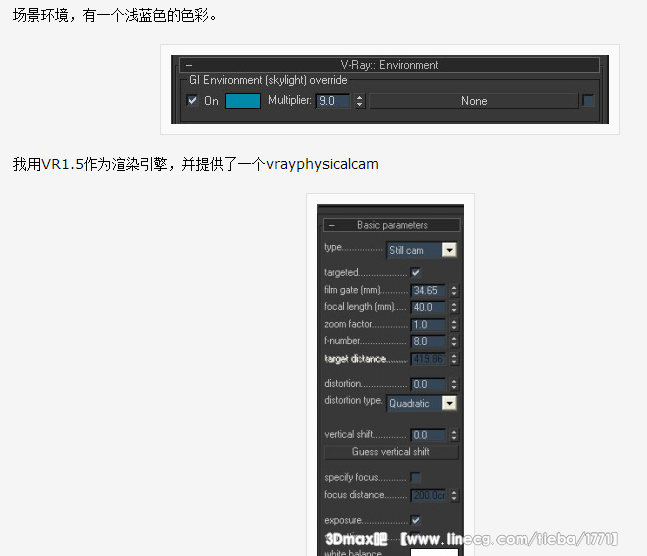Image resolution: width=647 pixels, height=556 pixels.
Task: Click the zoom factor 1.0 field
Action: pos(428,324)
